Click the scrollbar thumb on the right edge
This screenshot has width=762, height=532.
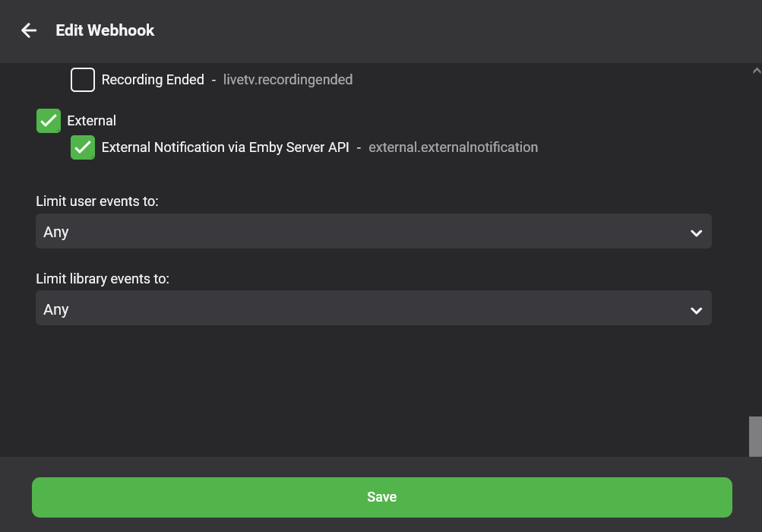(756, 436)
